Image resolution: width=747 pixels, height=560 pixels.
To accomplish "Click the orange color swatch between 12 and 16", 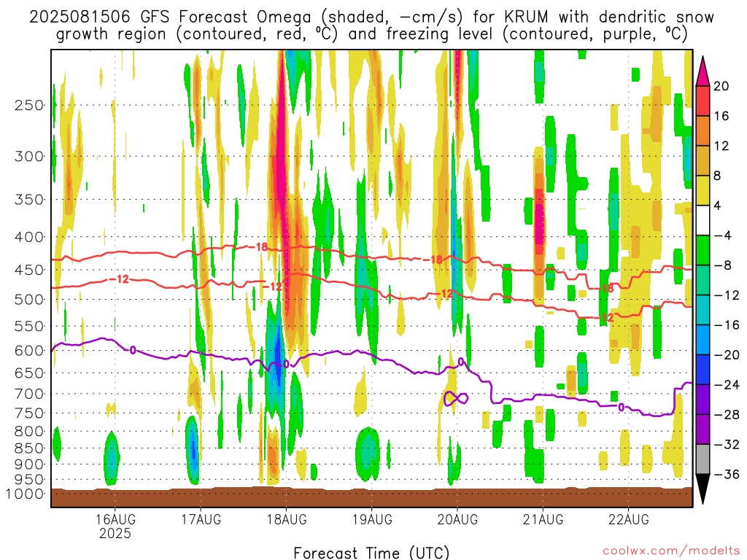I will click(x=703, y=131).
